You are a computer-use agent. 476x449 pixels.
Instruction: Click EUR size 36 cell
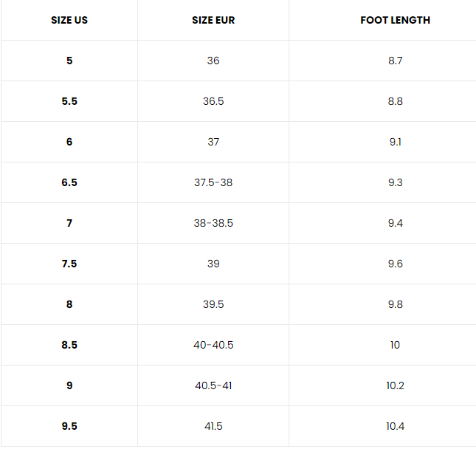(x=213, y=61)
